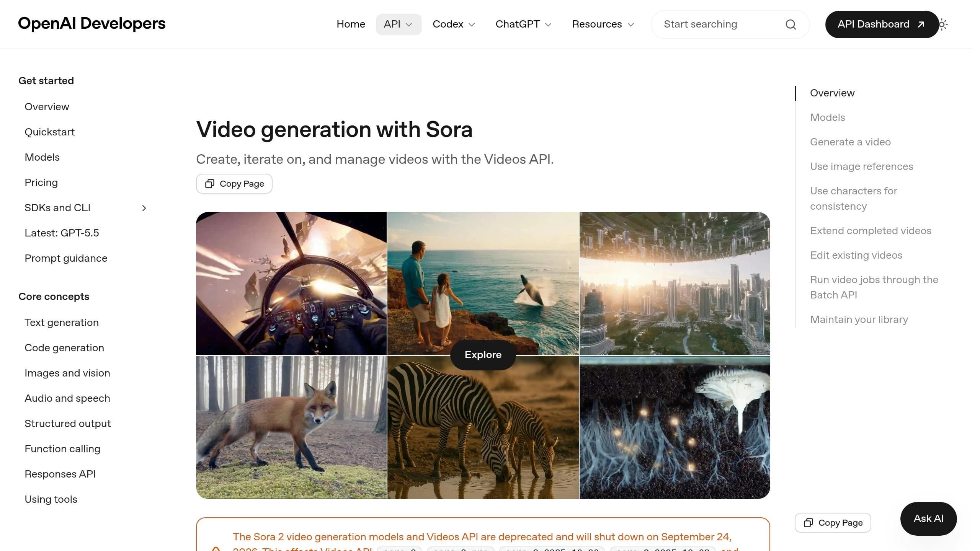Open the Using tools sidebar link

[51, 499]
